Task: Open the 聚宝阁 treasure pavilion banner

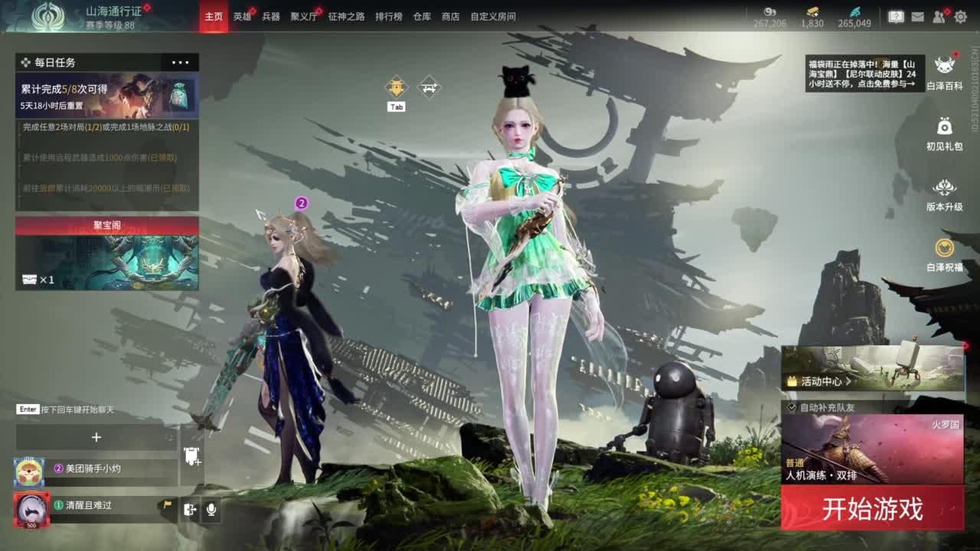Action: [x=107, y=253]
